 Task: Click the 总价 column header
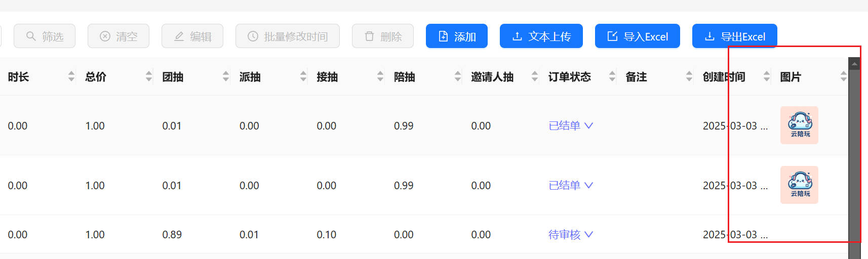96,77
